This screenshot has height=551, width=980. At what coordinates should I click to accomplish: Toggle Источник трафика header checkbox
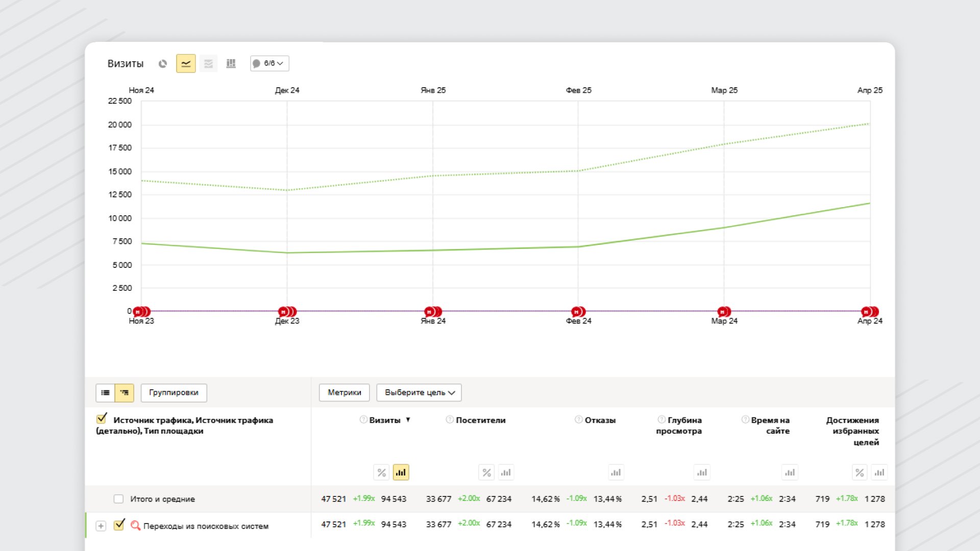[102, 419]
